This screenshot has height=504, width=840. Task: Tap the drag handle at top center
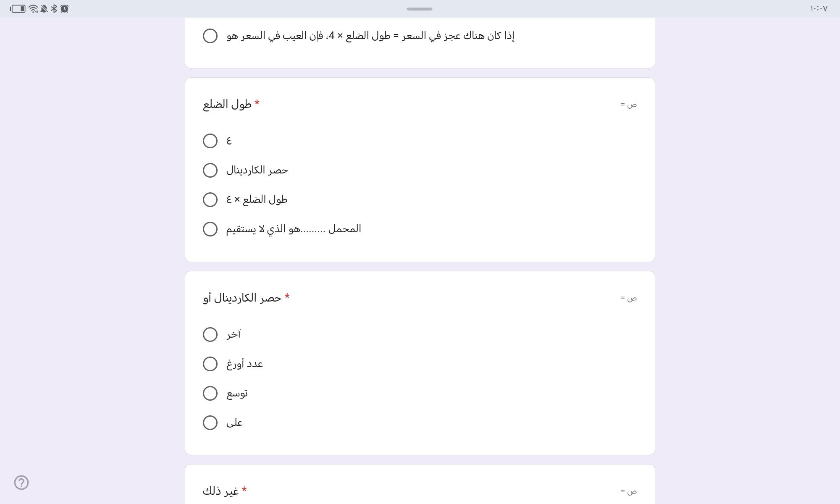[419, 9]
